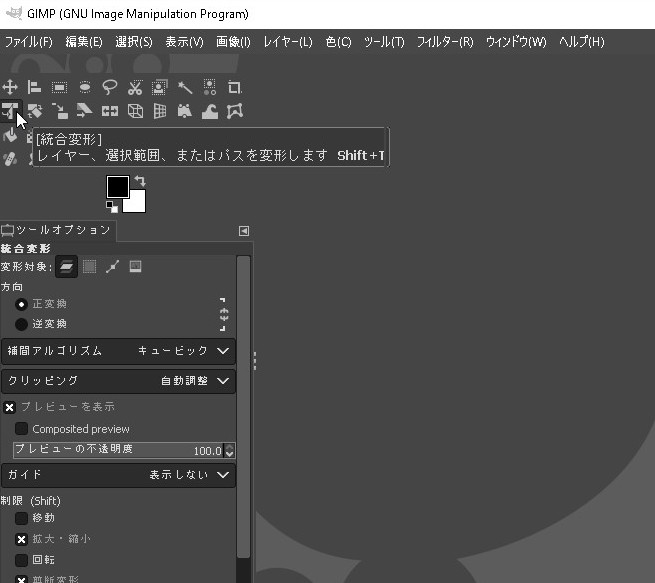Select the Free Select lasso tool
The width and height of the screenshot is (655, 583).
110,87
